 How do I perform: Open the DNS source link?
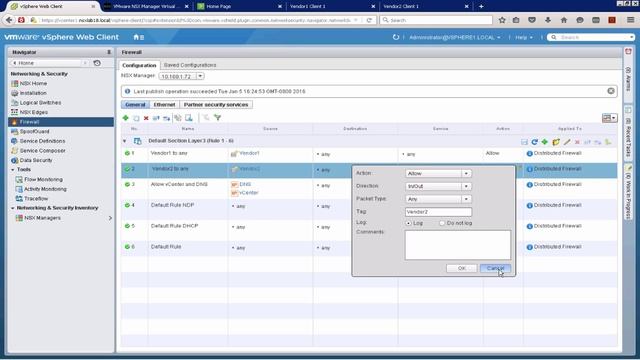[x=245, y=184]
